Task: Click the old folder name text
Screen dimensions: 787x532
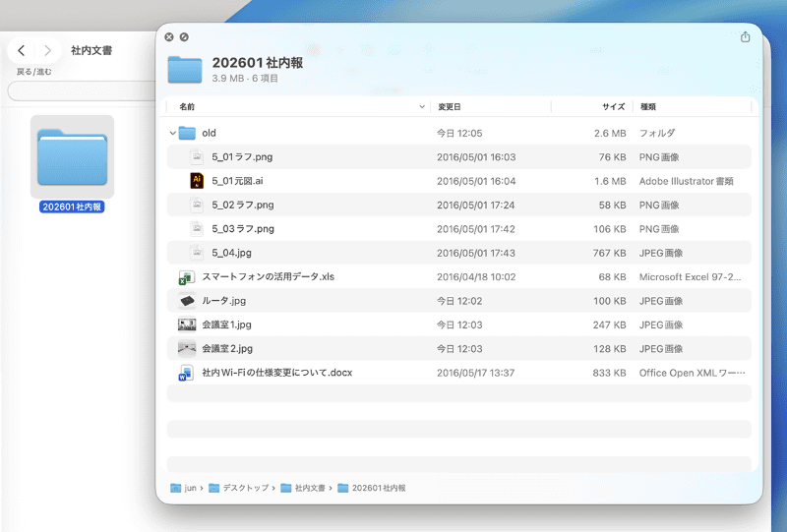Action: (209, 133)
